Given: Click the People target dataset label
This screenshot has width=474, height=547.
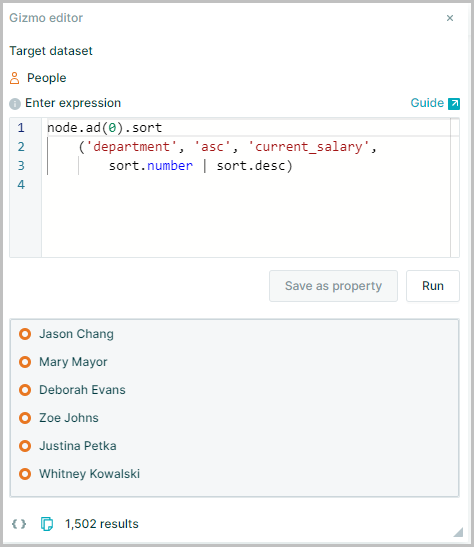Looking at the screenshot, I should tap(47, 78).
